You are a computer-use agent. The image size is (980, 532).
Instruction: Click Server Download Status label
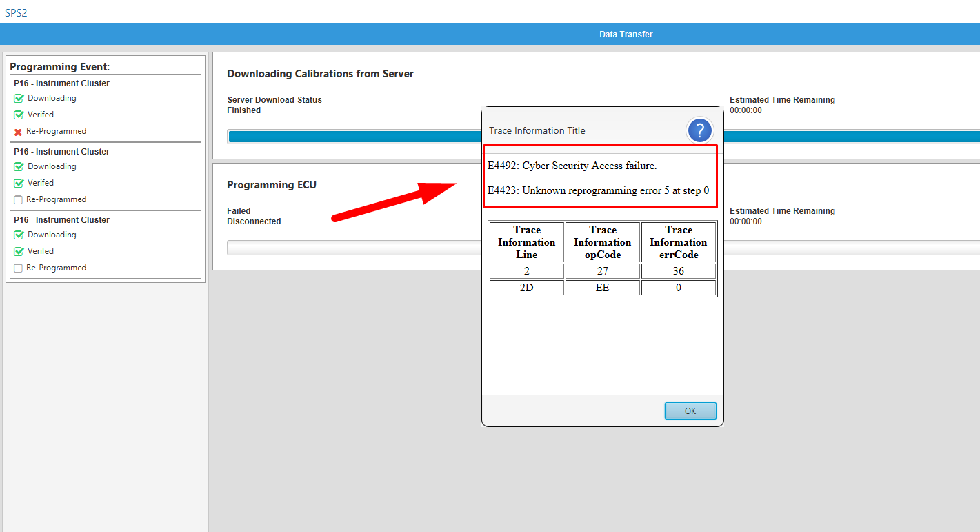(x=274, y=100)
